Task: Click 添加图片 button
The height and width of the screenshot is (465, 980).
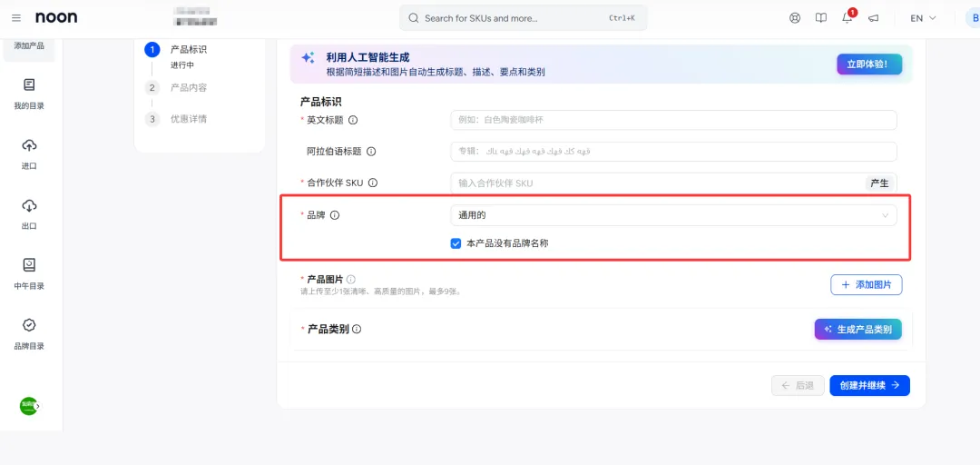Action: point(867,284)
